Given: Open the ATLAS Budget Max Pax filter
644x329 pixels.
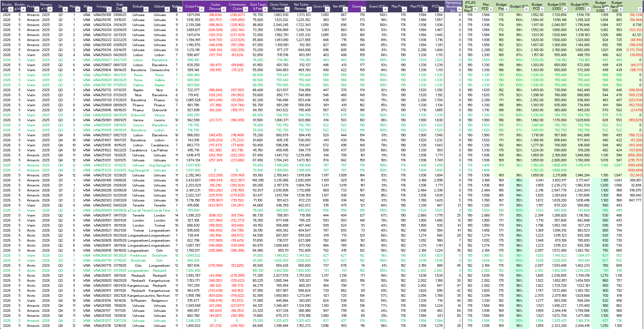Looking at the screenshot, I should click(475, 9).
